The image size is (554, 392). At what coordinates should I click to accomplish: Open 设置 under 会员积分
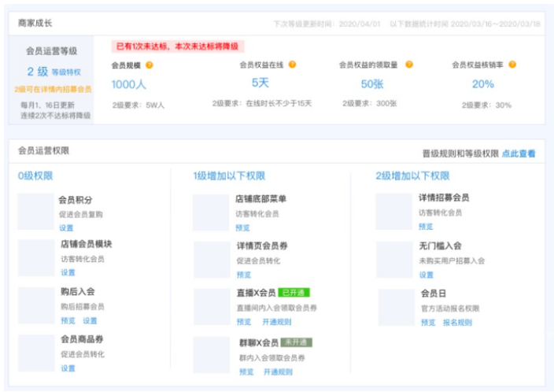pyautogui.click(x=68, y=228)
